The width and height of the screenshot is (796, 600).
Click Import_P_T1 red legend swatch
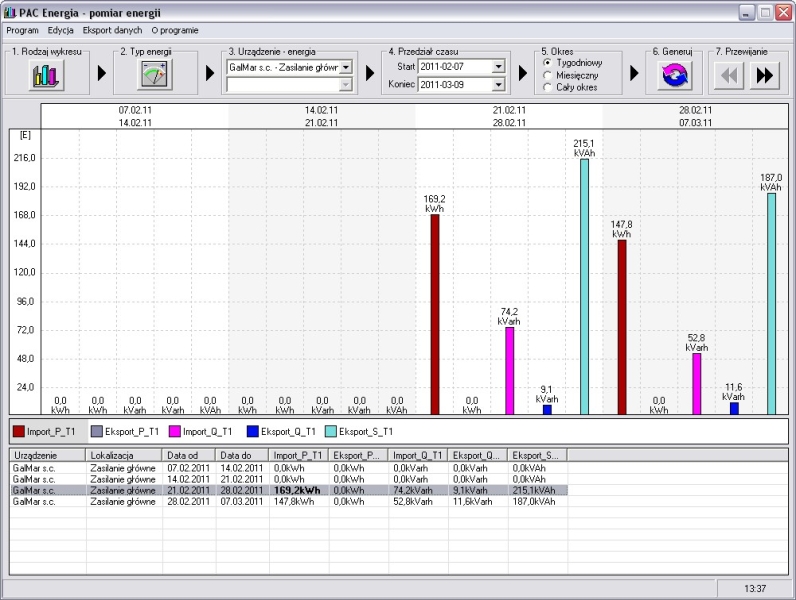click(19, 431)
